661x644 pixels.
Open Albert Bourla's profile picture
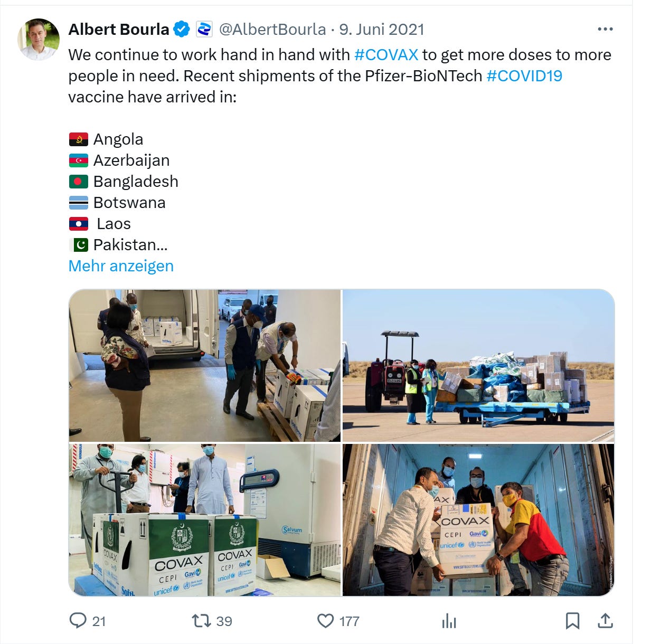point(39,40)
